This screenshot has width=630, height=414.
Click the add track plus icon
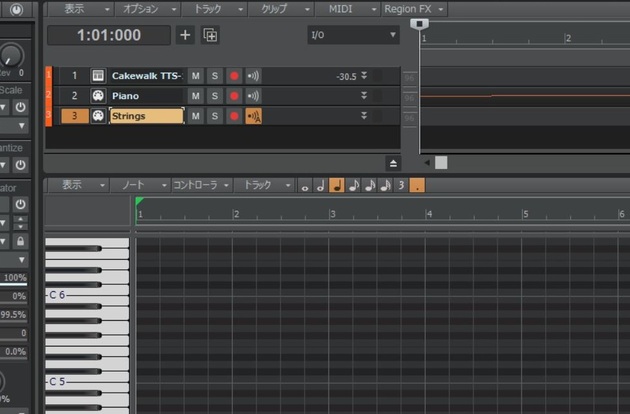click(x=185, y=35)
